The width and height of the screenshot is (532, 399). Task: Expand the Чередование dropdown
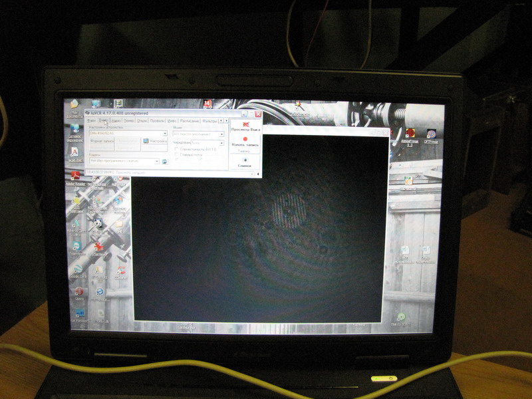coord(221,143)
